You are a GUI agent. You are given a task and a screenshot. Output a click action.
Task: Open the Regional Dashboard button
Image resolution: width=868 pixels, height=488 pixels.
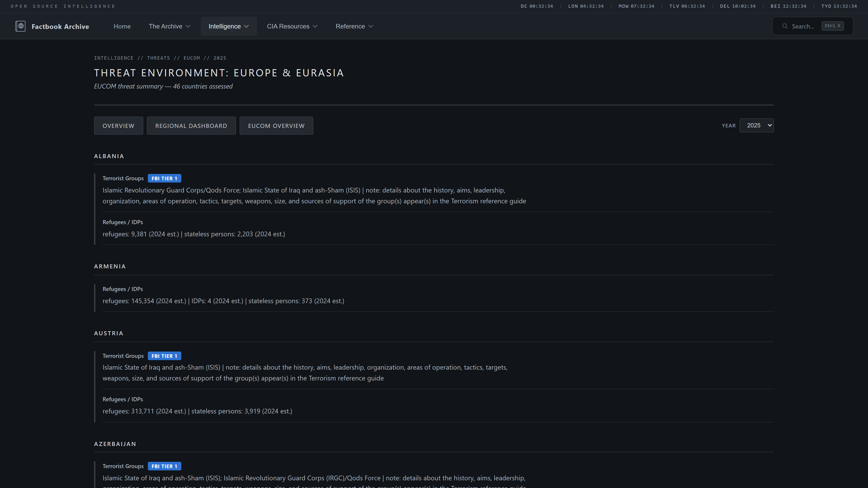tap(191, 126)
